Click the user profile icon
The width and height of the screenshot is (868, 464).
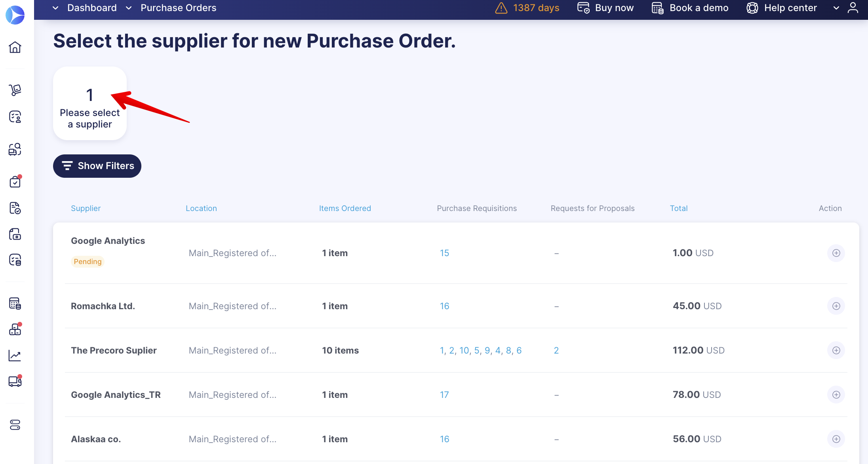pyautogui.click(x=853, y=8)
